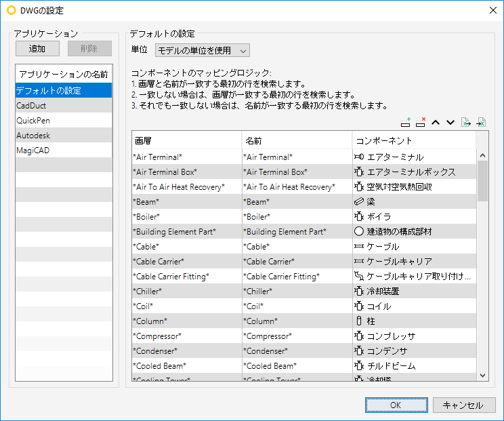This screenshot has height=421, width=504.
Task: Click the import from Excel icon
Action: tap(481, 122)
